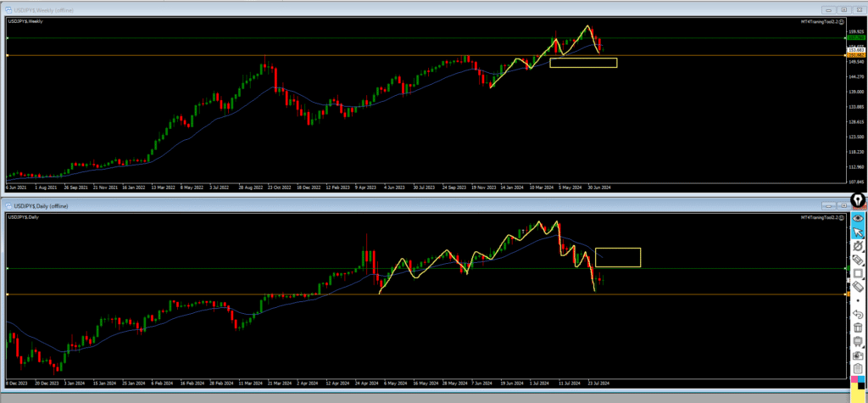Screen dimensions: 868x403
Task: Click the camera screenshot icon
Action: 858,355
